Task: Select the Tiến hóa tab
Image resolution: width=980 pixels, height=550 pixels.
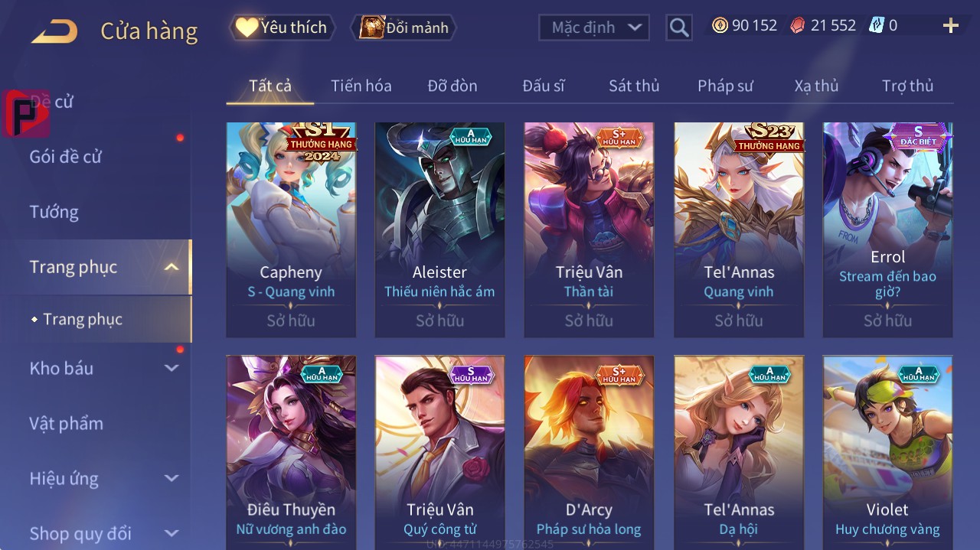Action: (361, 86)
